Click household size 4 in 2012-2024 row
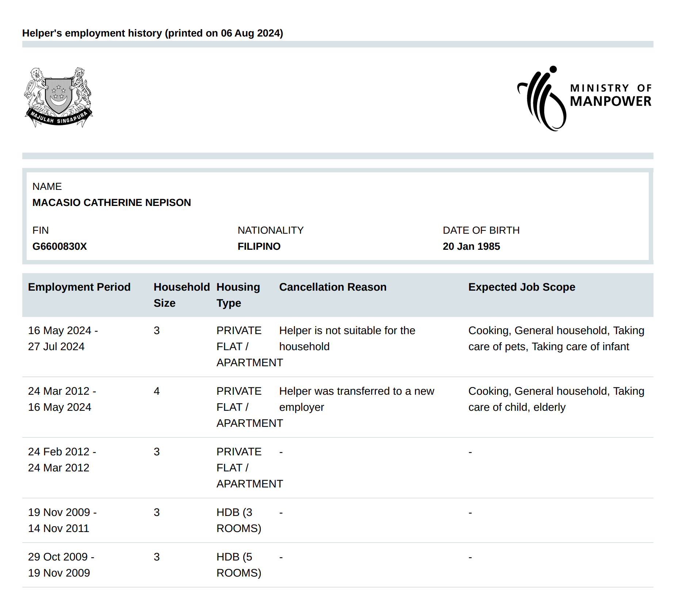The height and width of the screenshot is (616, 686). pyautogui.click(x=157, y=391)
